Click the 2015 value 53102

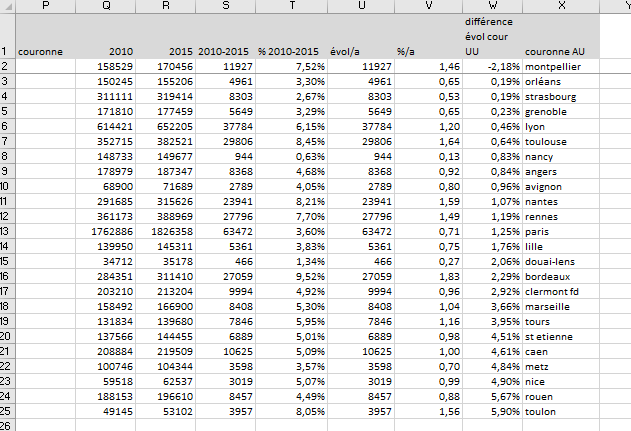pos(166,411)
